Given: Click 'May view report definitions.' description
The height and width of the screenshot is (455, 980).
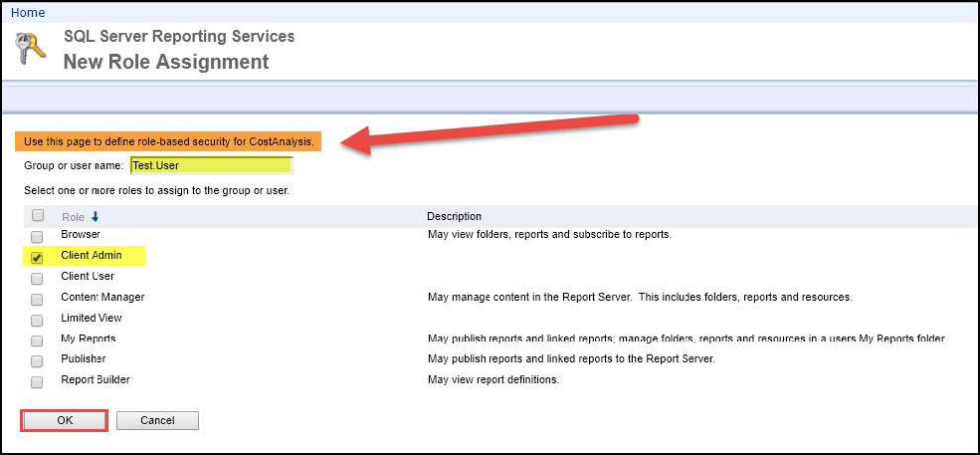Looking at the screenshot, I should [x=493, y=380].
